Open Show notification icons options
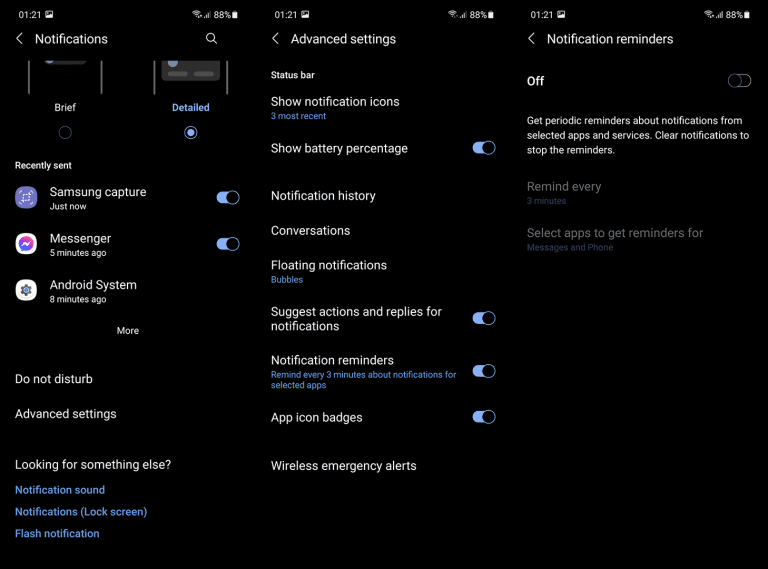The height and width of the screenshot is (569, 768). click(x=335, y=107)
